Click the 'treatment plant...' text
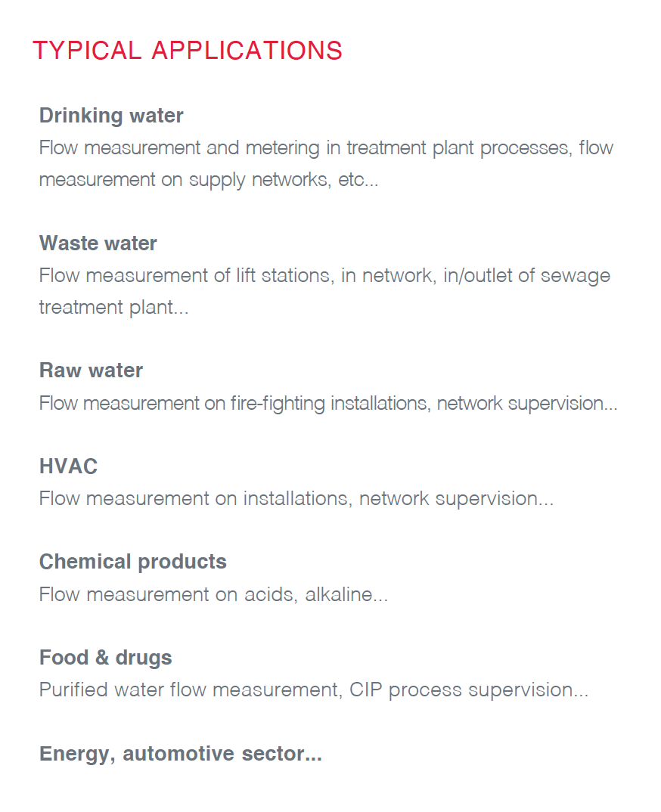 [114, 308]
